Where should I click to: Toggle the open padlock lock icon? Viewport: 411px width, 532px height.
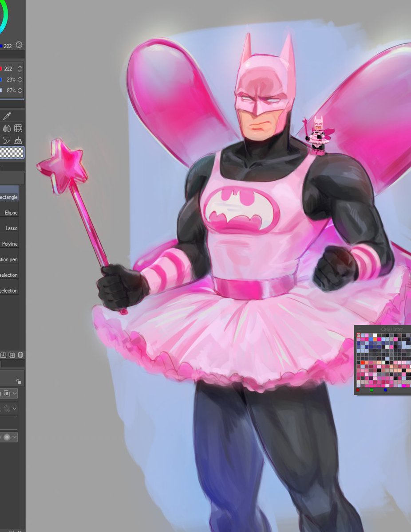point(18,381)
